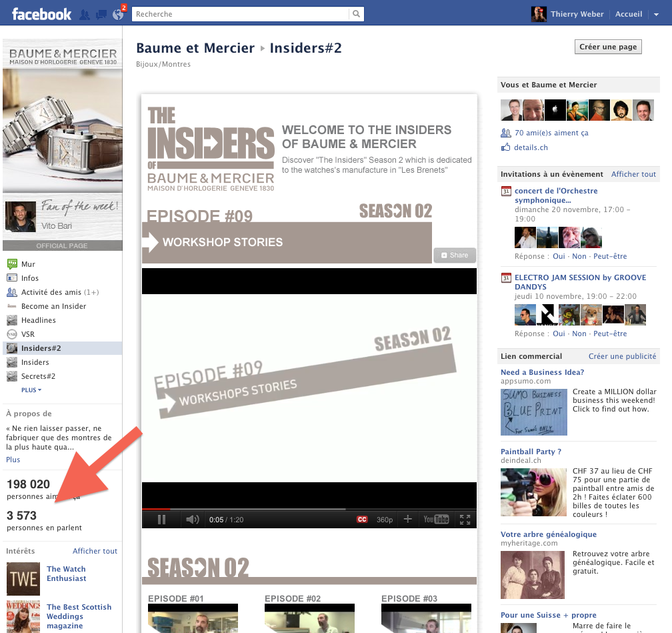Open Infos tab in sidebar
The image size is (672, 633).
[x=29, y=278]
